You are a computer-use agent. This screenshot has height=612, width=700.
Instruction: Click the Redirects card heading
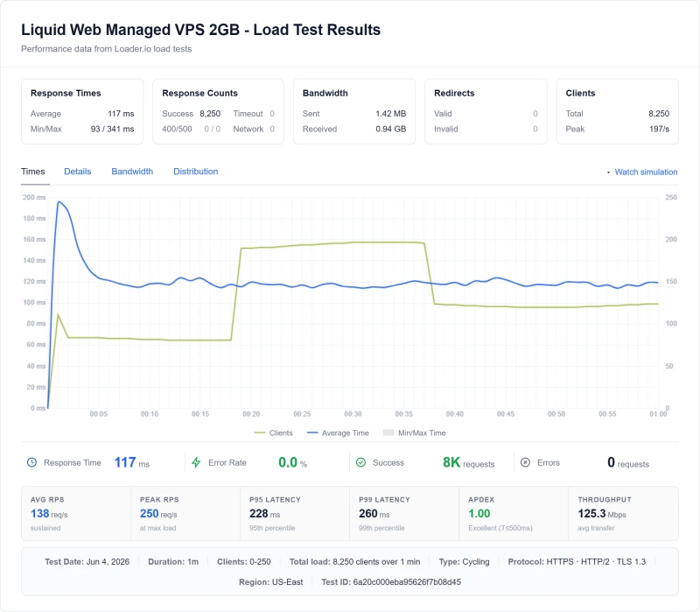point(454,94)
